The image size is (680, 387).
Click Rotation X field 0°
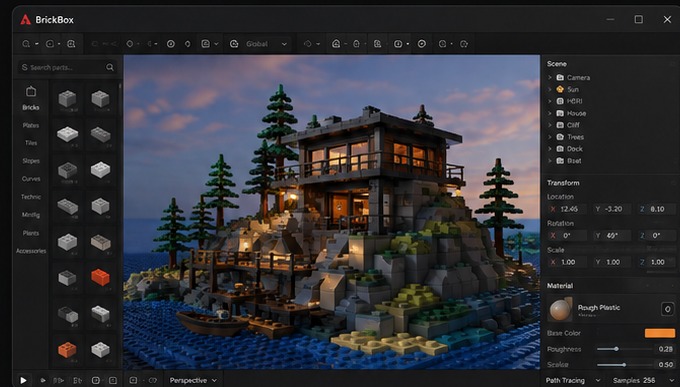[567, 236]
